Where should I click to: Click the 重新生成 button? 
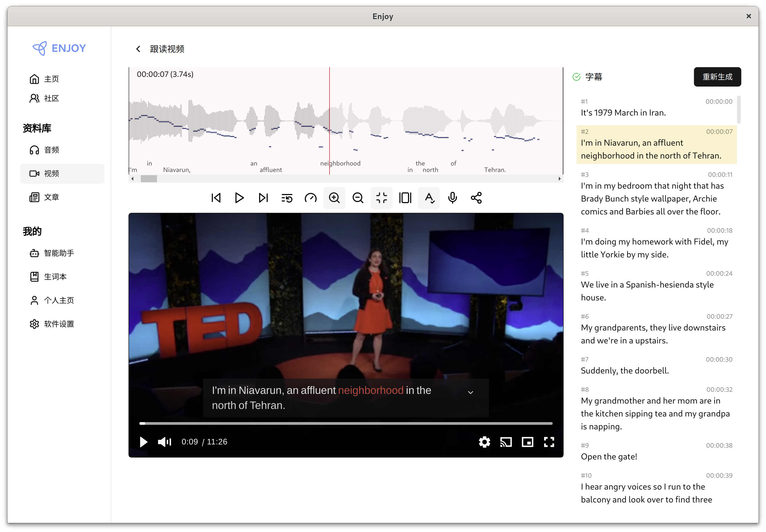point(717,77)
